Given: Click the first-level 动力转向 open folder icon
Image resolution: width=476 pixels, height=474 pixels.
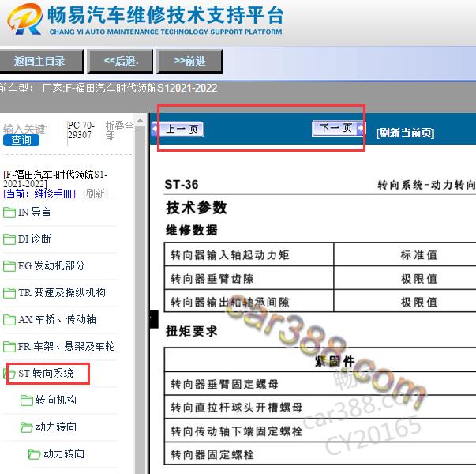Looking at the screenshot, I should pyautogui.click(x=26, y=427).
